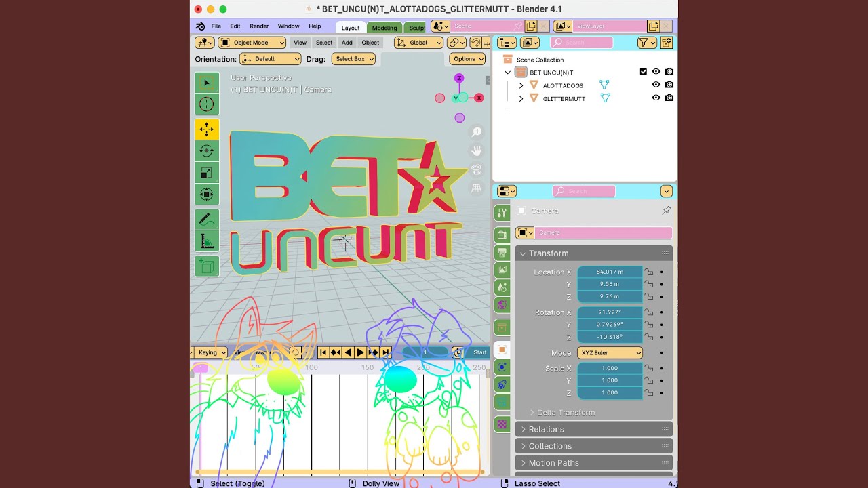Viewport: 868px width, 488px height.
Task: Click the Blender logo menu icon
Action: 201,26
